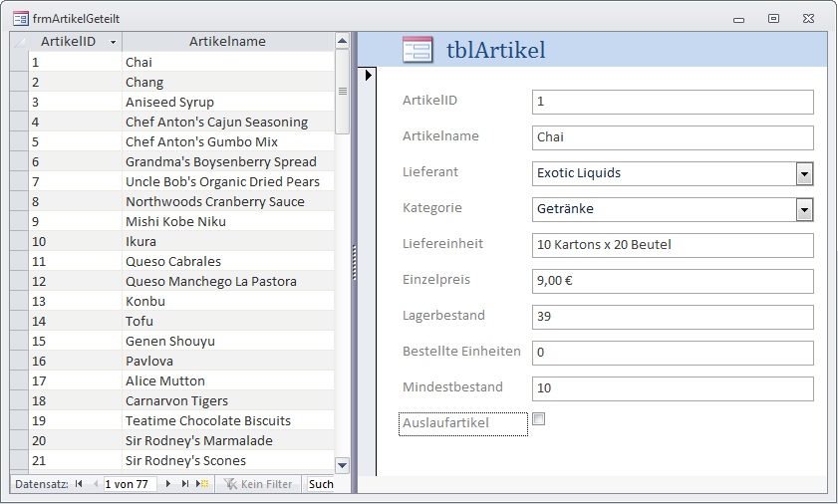This screenshot has width=838, height=504.
Task: Click Chef Anton's Gumbo Mix cell
Action: click(228, 142)
